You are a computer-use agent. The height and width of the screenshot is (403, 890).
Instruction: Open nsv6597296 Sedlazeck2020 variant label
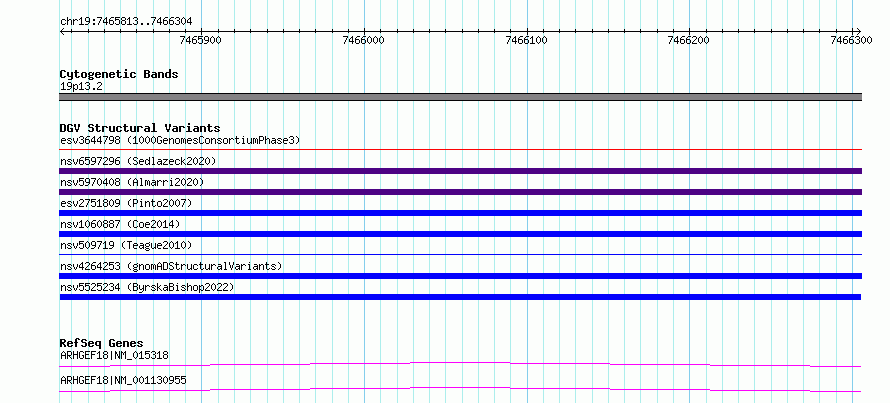138,161
